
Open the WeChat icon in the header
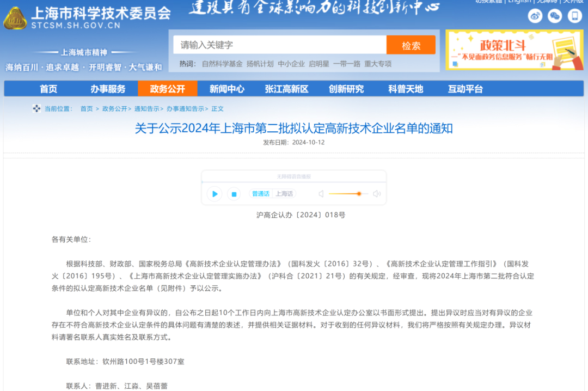[554, 16]
